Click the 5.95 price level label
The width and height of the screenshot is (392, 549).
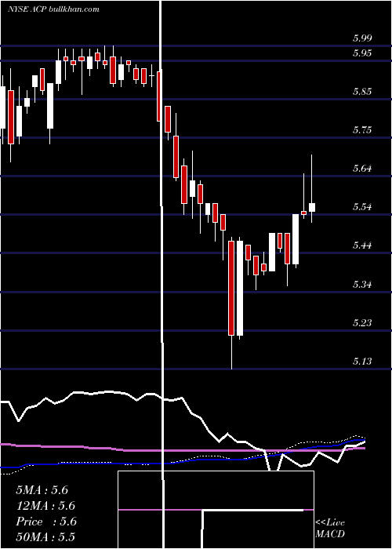(362, 53)
